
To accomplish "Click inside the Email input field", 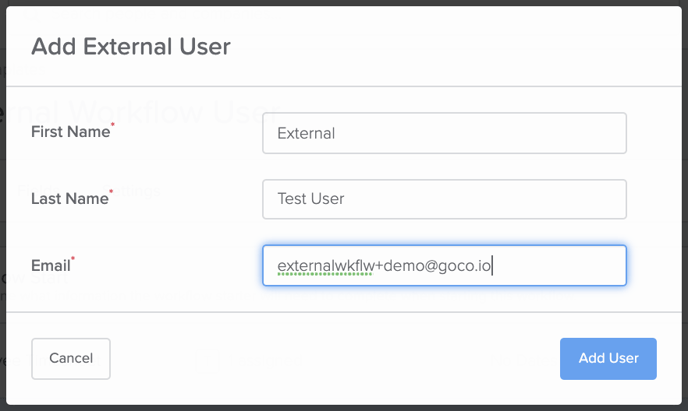I will [x=444, y=265].
